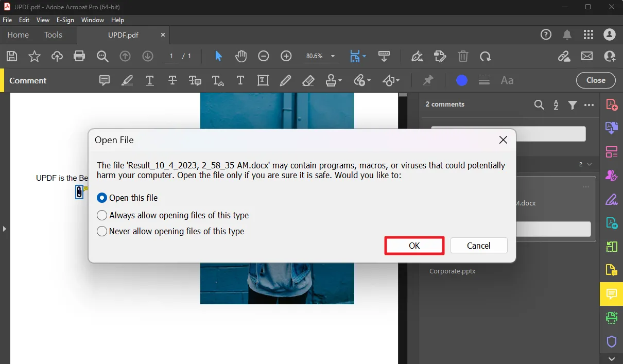Select the sticky note comment tool
Viewport: 623px width, 364px height.
pyautogui.click(x=104, y=80)
